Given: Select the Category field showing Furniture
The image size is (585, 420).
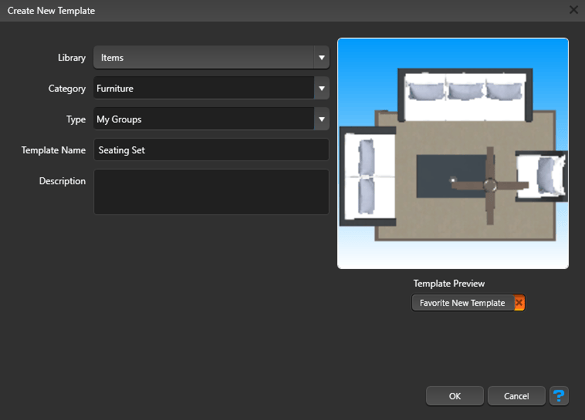Looking at the screenshot, I should pyautogui.click(x=211, y=88).
